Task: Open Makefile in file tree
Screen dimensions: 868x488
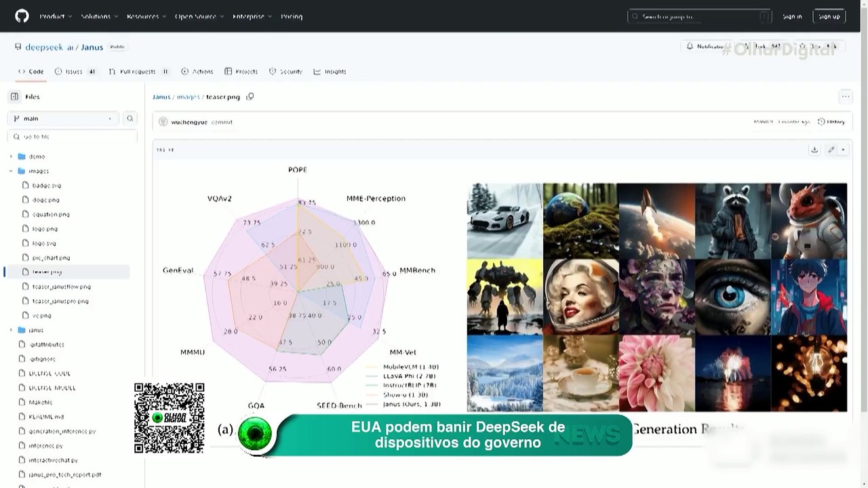Action: (41, 402)
